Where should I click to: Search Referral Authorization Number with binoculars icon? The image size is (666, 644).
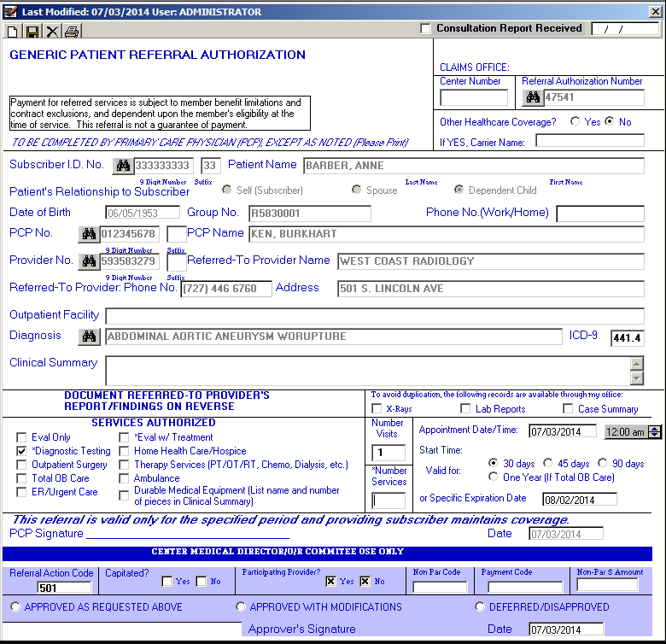coord(533,97)
